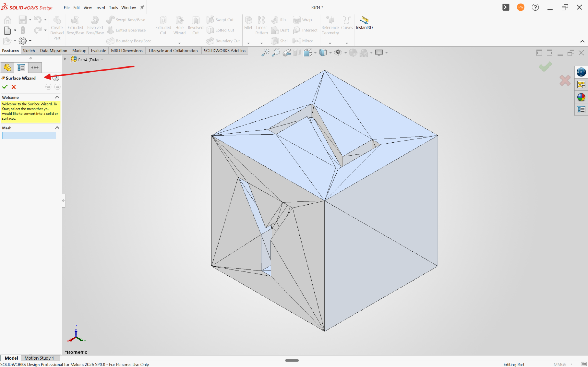The width and height of the screenshot is (588, 367).
Task: Click the Zoom to Fit magnifier icon
Action: pos(266,53)
